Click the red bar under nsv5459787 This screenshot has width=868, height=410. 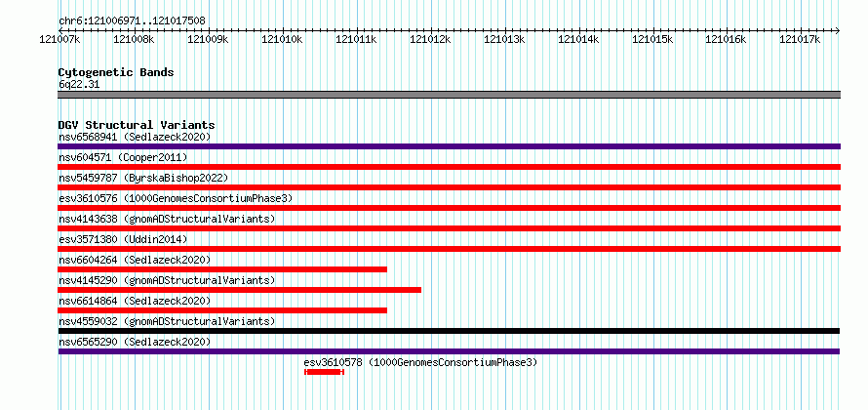click(x=449, y=187)
